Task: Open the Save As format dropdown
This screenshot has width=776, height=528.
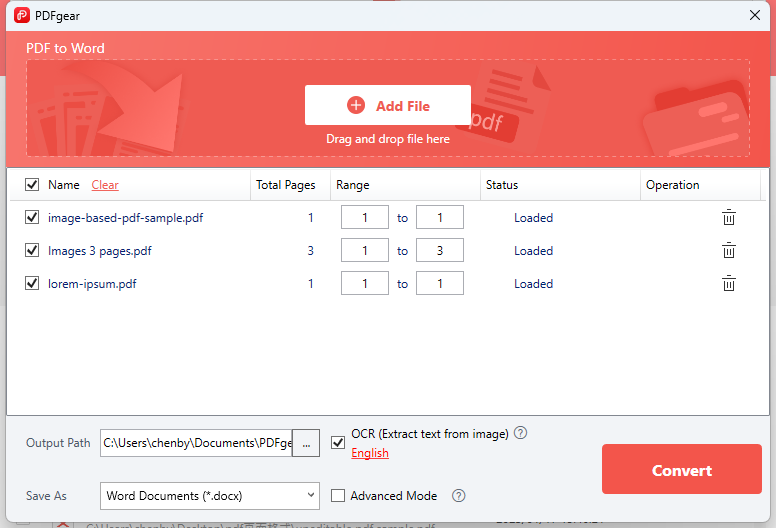Action: pos(210,496)
